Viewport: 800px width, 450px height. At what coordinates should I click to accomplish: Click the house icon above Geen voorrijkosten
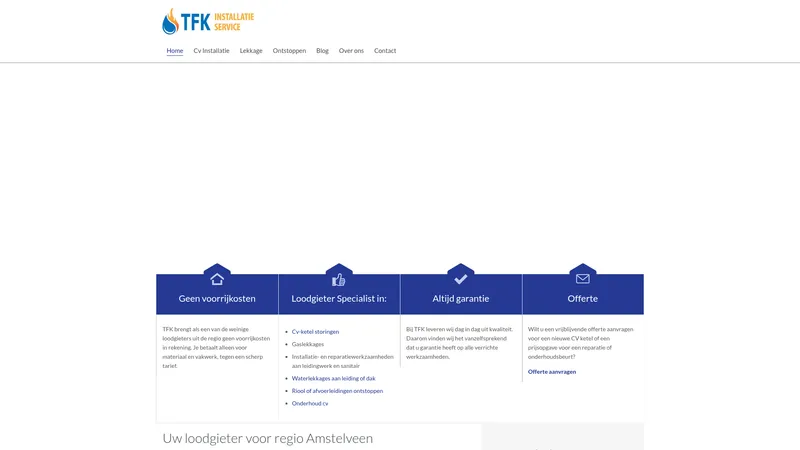(x=217, y=279)
